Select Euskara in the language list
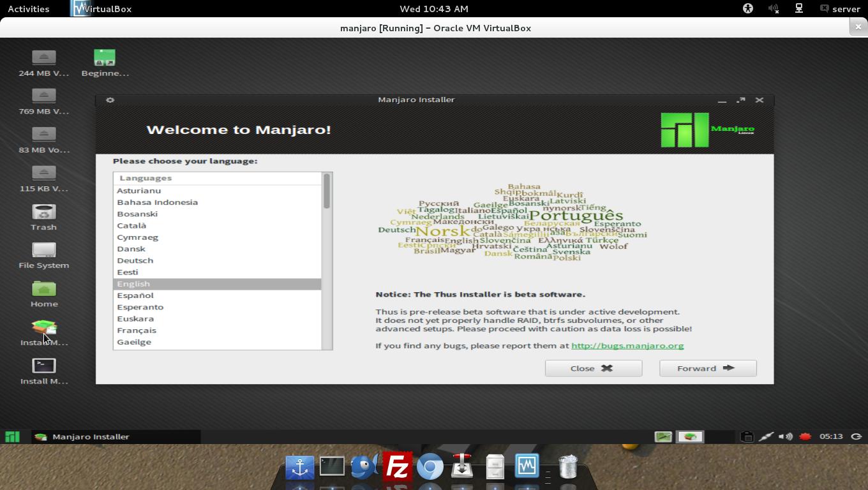 (x=218, y=318)
